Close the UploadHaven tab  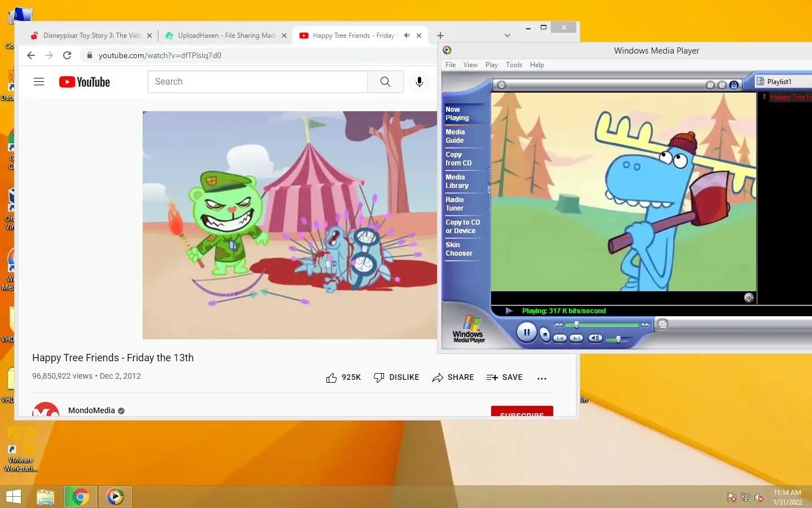point(284,36)
